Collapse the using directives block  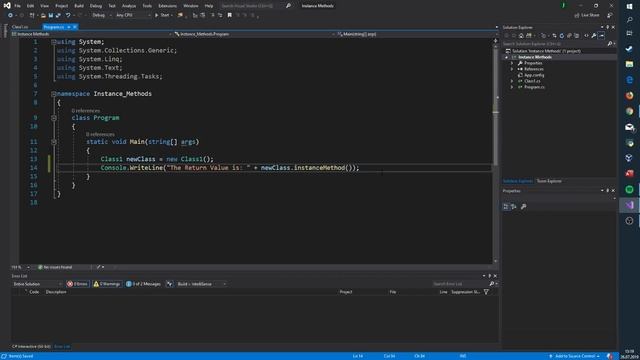[x=53, y=42]
